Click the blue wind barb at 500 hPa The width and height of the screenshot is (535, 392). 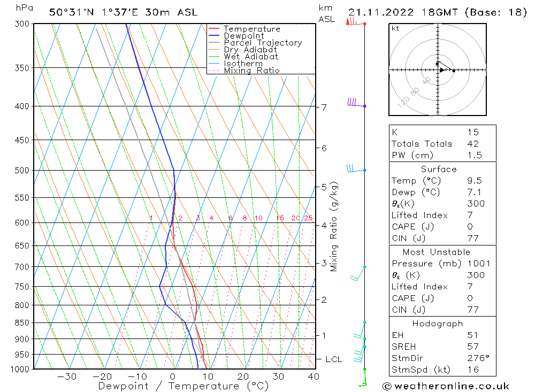(356, 168)
